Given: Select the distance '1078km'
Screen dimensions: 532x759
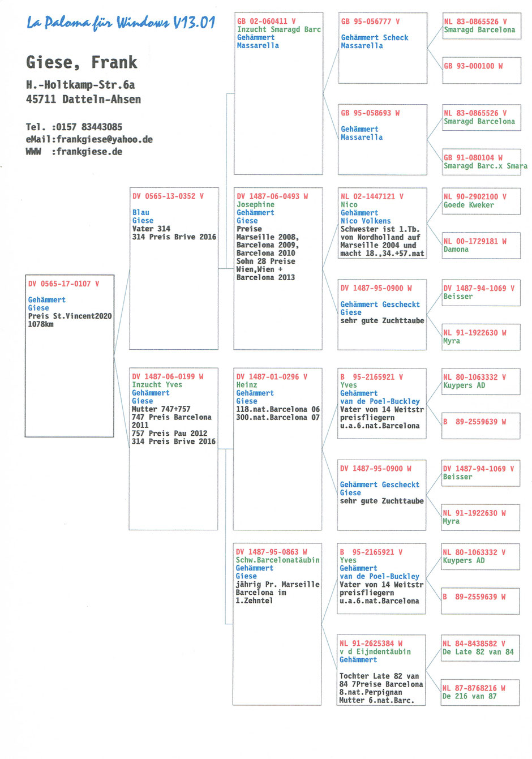Looking at the screenshot, I should tap(41, 324).
